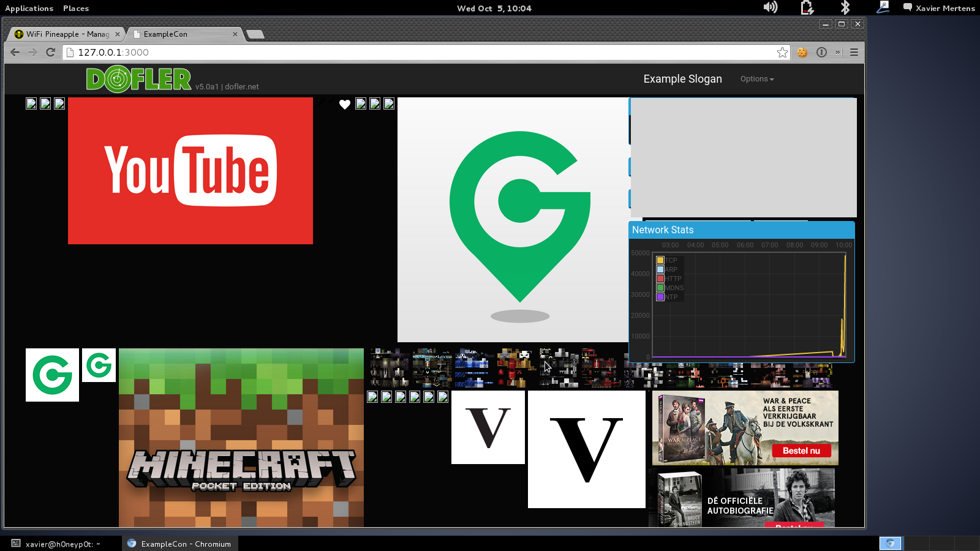Open the chat bubble icon beside Xavier Mertens
Viewport: 980px width, 551px height.
pyautogui.click(x=907, y=8)
